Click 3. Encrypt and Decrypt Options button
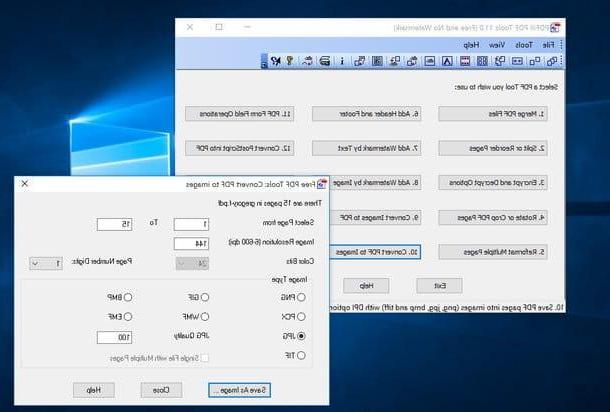The image size is (610, 412). pyautogui.click(x=493, y=182)
